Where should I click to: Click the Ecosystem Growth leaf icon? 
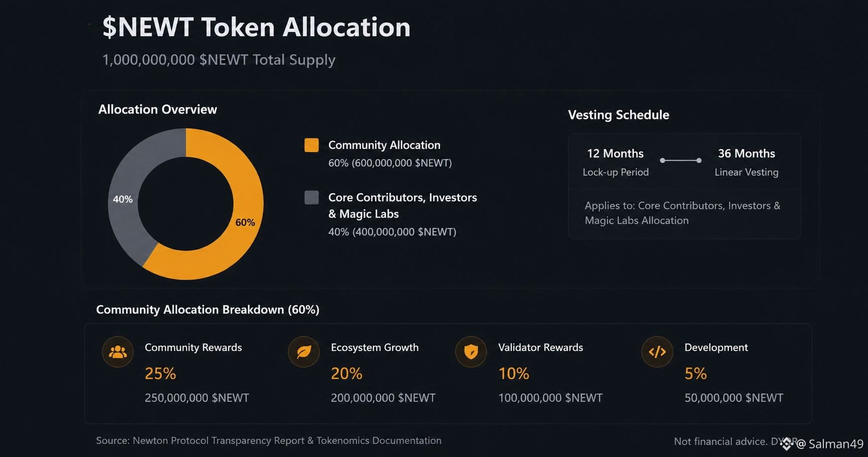303,352
